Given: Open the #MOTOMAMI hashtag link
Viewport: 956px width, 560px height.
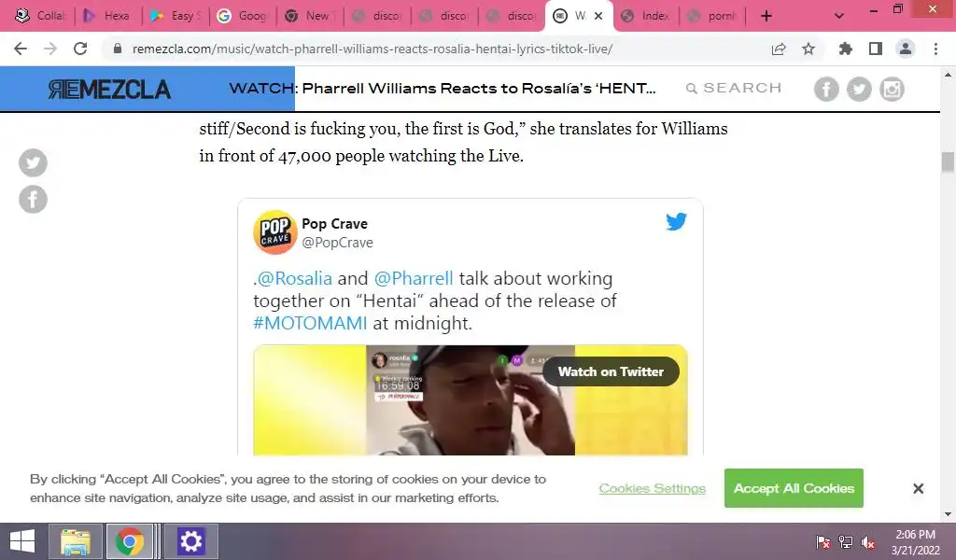Looking at the screenshot, I should 310,323.
